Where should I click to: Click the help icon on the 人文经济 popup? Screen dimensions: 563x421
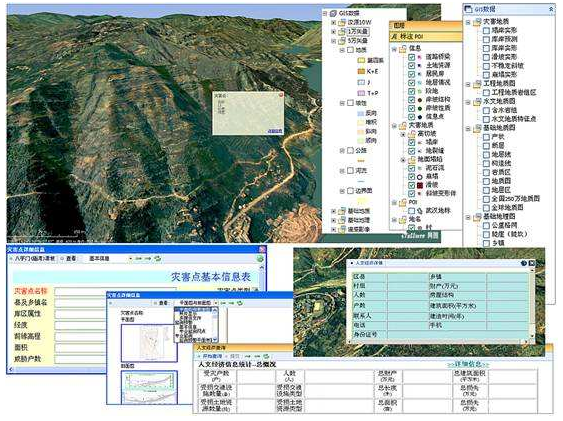pos(524,263)
